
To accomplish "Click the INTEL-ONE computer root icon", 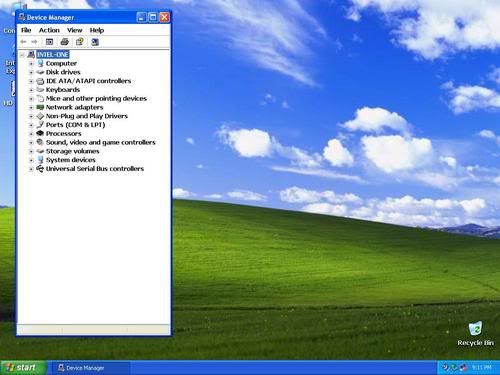I will [x=31, y=54].
